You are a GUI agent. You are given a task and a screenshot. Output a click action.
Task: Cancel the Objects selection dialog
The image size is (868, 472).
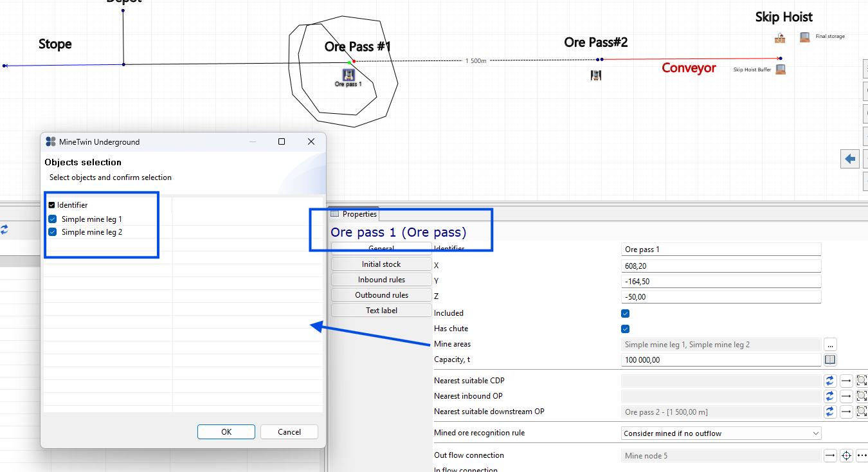[x=289, y=432]
